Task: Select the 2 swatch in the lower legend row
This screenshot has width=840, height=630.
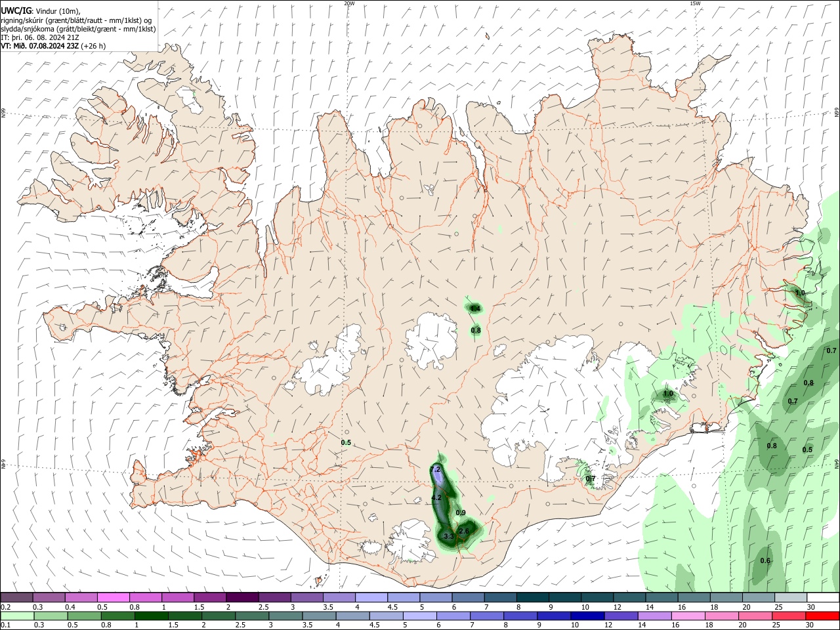Action: pos(218,616)
